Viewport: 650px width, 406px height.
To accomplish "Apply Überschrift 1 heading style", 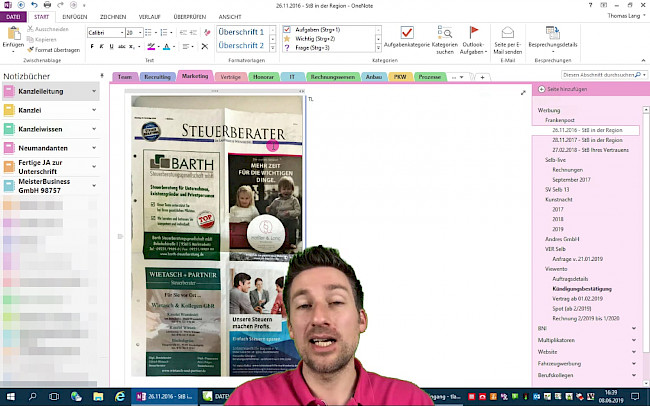I will 241,32.
